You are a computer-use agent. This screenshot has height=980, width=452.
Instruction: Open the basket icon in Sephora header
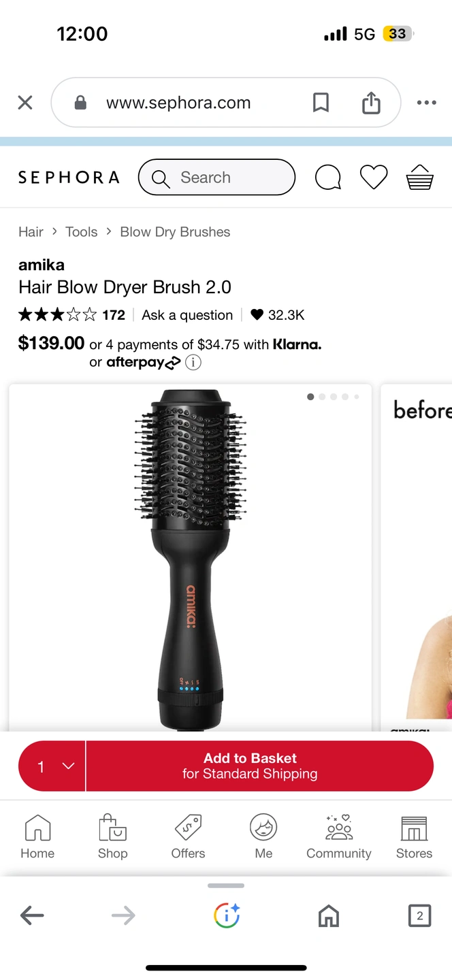(419, 178)
